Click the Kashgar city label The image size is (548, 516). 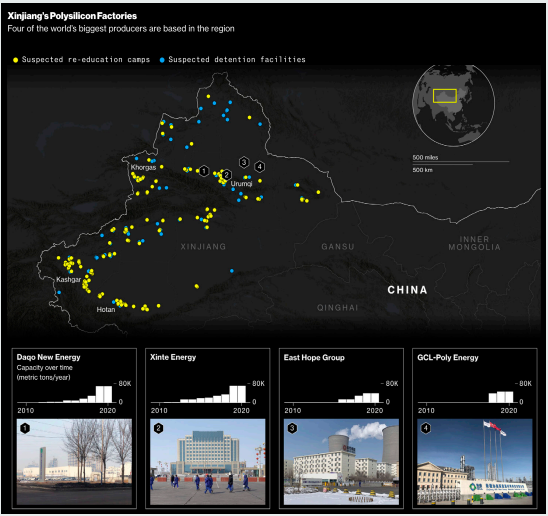[x=68, y=280]
